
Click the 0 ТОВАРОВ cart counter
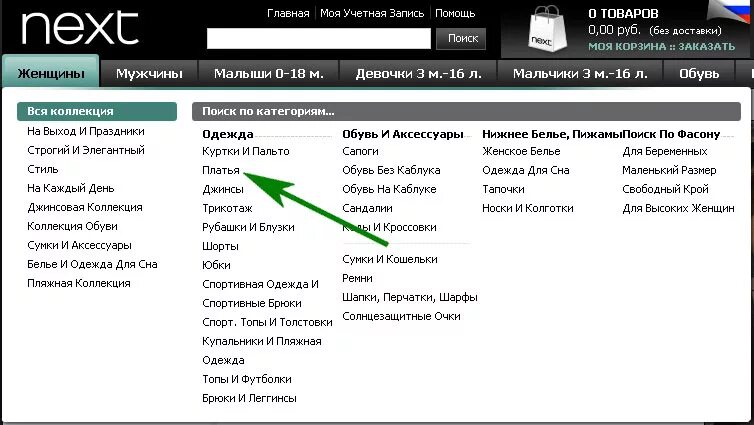pyautogui.click(x=623, y=13)
